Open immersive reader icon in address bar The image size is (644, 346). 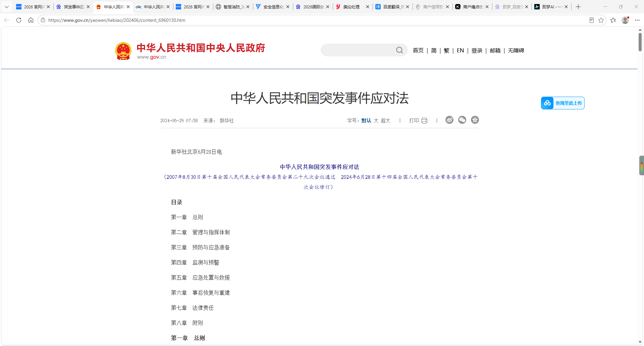pos(592,20)
